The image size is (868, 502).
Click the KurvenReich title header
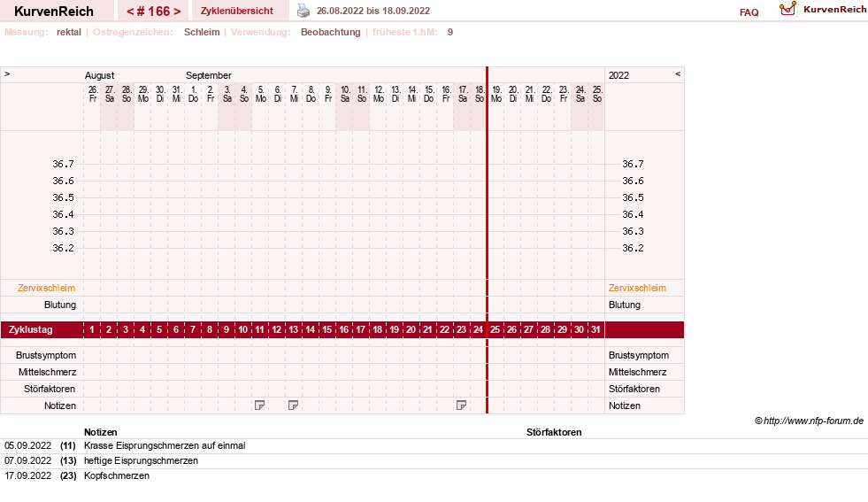54,12
